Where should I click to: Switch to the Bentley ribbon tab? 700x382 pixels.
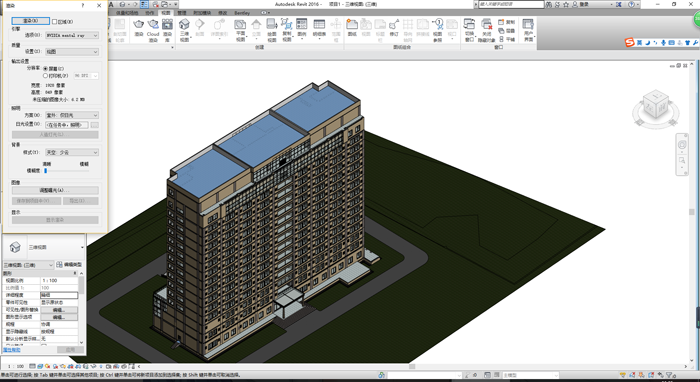pyautogui.click(x=242, y=13)
